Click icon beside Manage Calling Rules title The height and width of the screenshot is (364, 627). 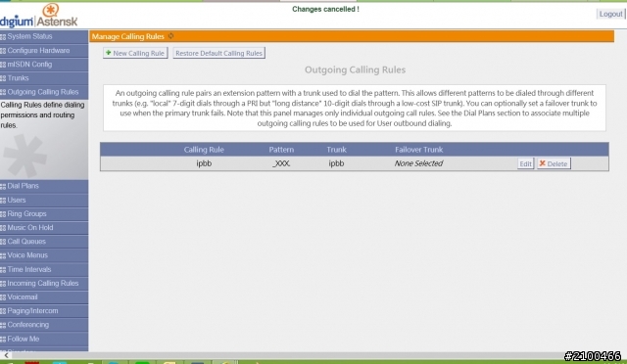coord(170,36)
